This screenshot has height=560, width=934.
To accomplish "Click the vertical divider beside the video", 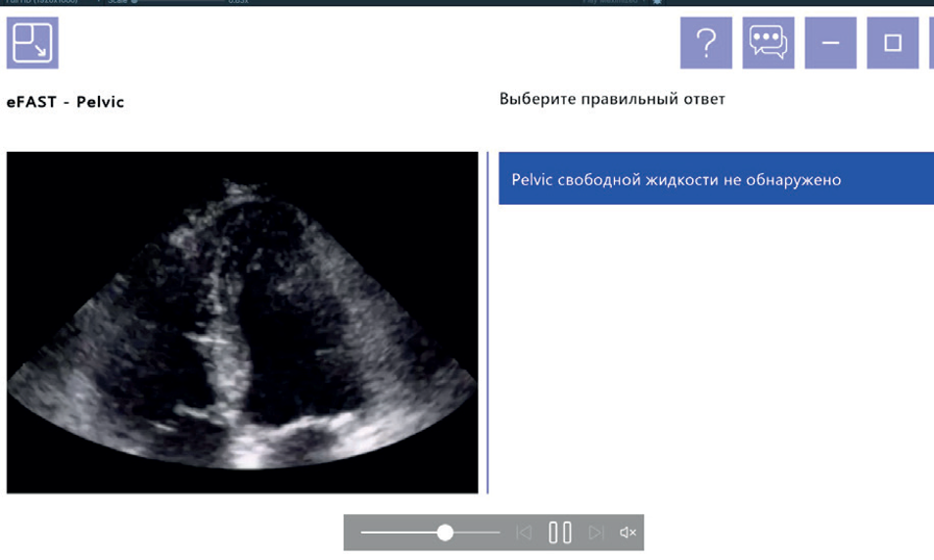I will (488, 322).
